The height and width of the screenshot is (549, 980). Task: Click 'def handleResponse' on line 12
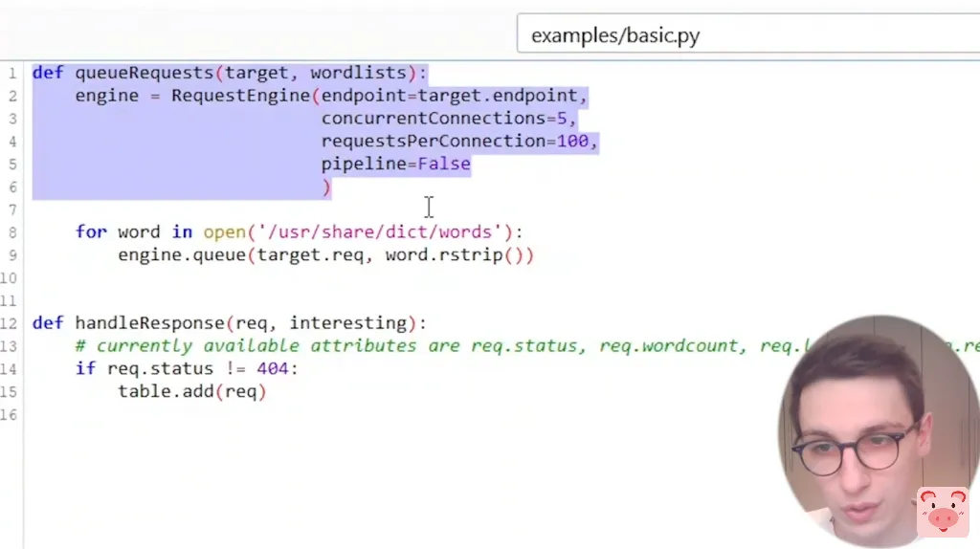(129, 323)
